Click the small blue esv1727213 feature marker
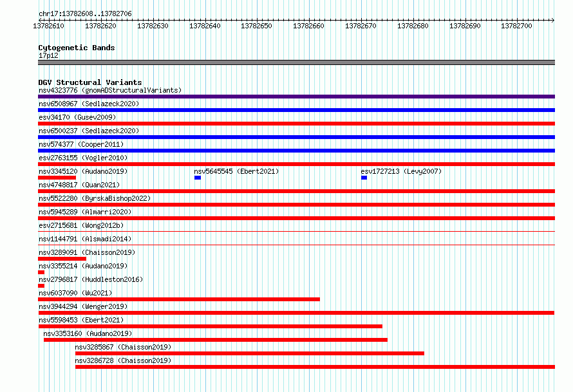 364,178
